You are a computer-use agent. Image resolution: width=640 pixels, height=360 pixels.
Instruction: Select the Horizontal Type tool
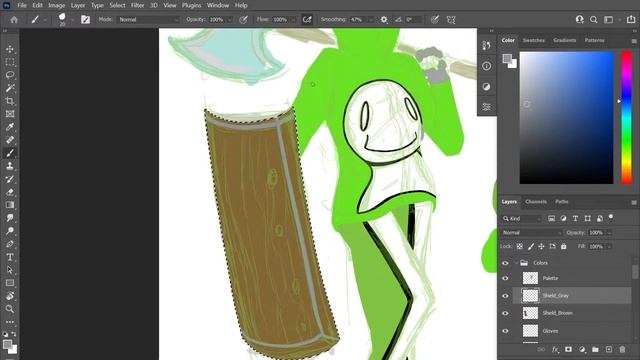10,257
